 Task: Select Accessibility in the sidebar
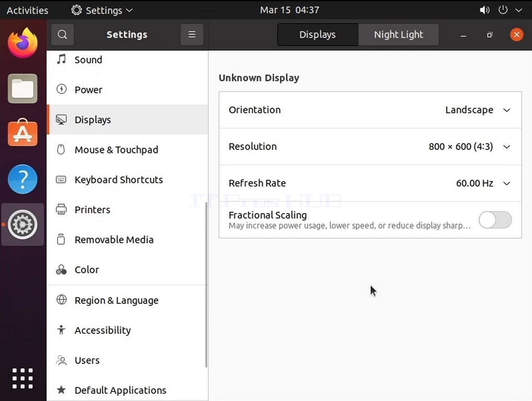tap(127, 330)
